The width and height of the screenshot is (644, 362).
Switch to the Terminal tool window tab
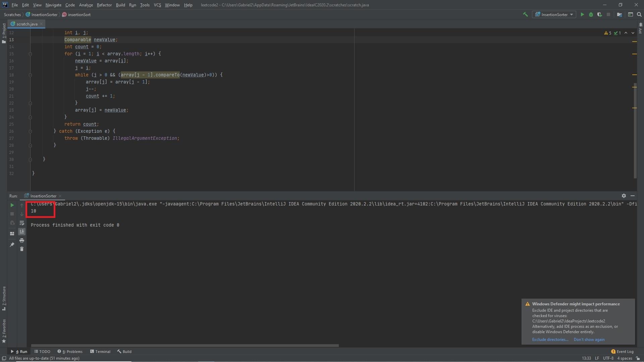(x=100, y=352)
